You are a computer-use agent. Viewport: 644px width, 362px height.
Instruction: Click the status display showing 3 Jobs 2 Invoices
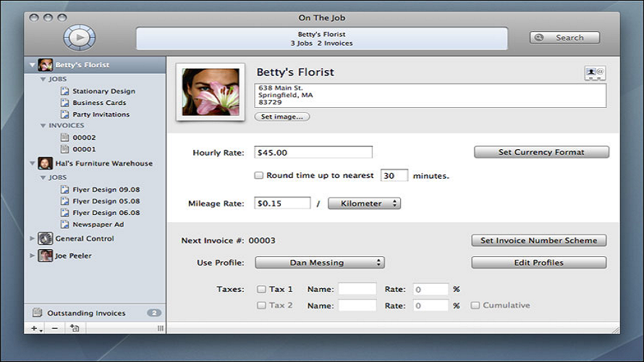tap(321, 38)
